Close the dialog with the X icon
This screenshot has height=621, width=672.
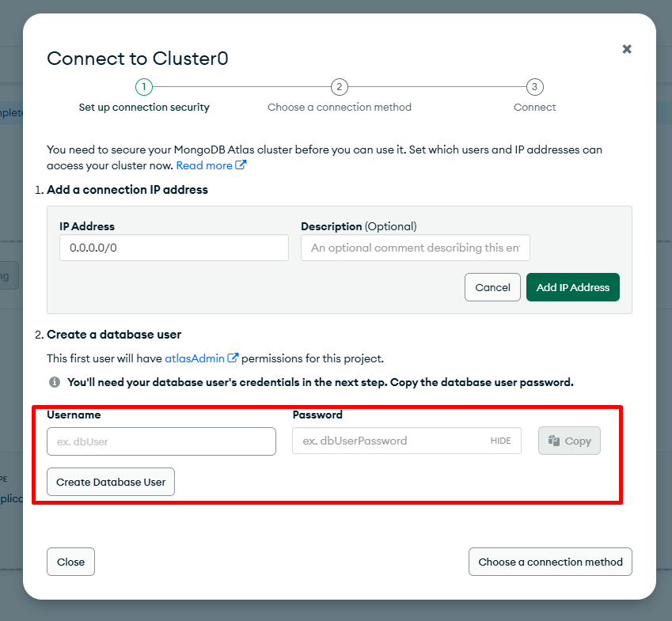tap(627, 49)
